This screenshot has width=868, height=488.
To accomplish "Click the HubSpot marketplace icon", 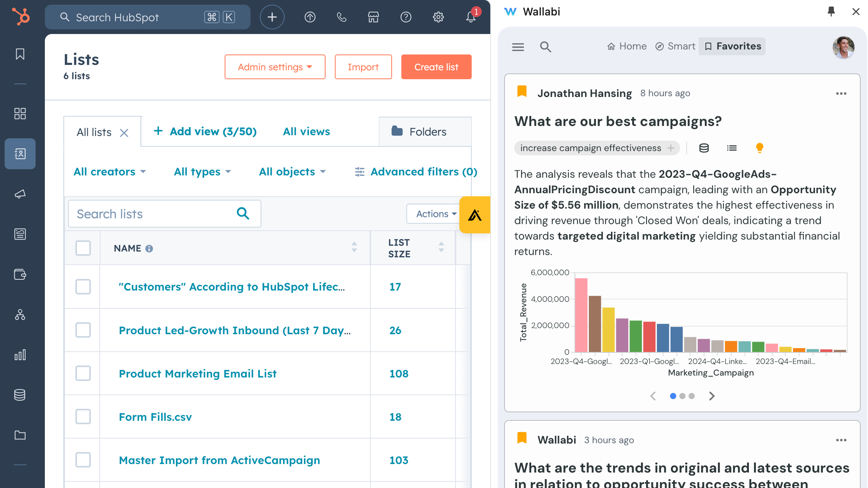I will [x=373, y=17].
